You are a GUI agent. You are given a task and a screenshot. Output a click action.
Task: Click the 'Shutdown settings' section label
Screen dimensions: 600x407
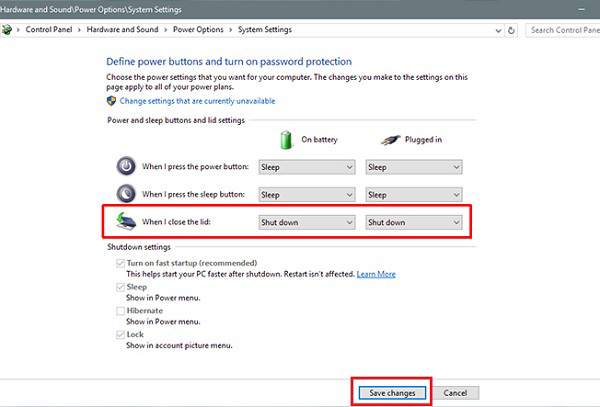[139, 247]
